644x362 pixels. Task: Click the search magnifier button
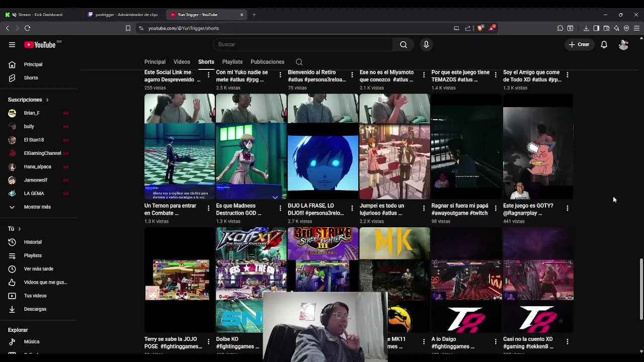click(x=404, y=45)
